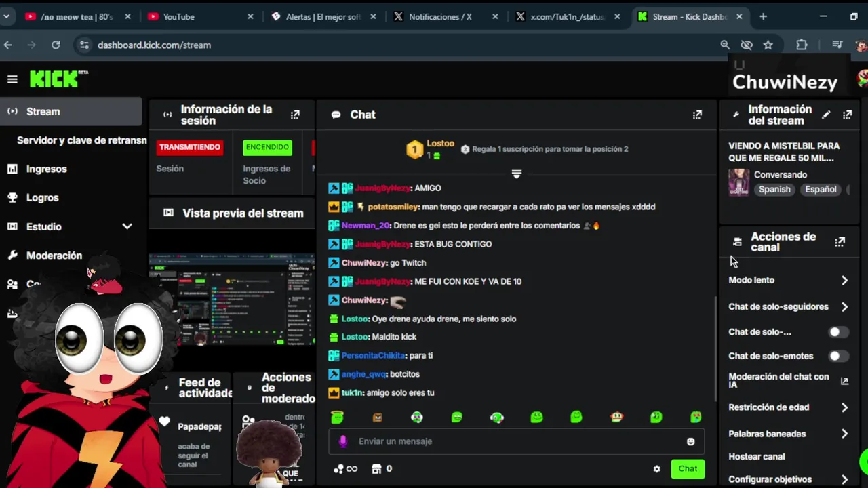Expand Restricción de edad options

tap(844, 407)
